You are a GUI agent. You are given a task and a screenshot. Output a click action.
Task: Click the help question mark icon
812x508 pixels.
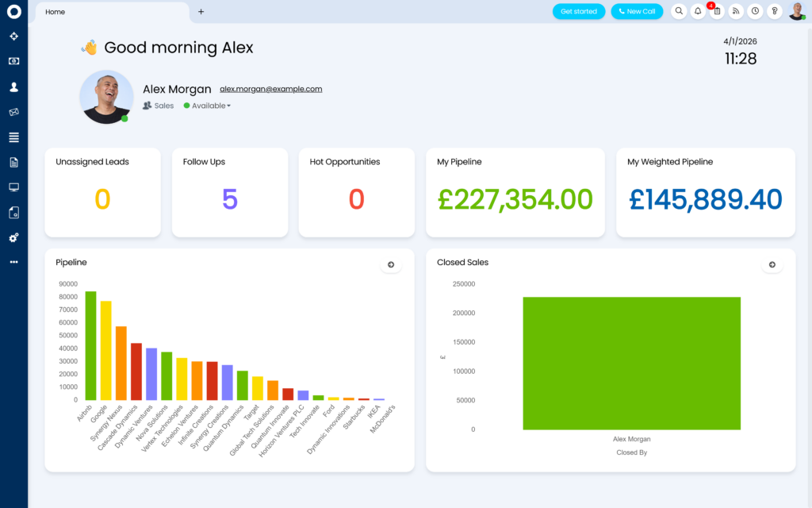(x=775, y=11)
